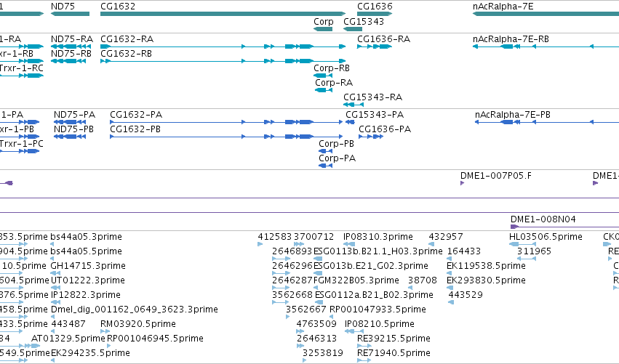
Task: Select feature 164433
Action: 464,251
